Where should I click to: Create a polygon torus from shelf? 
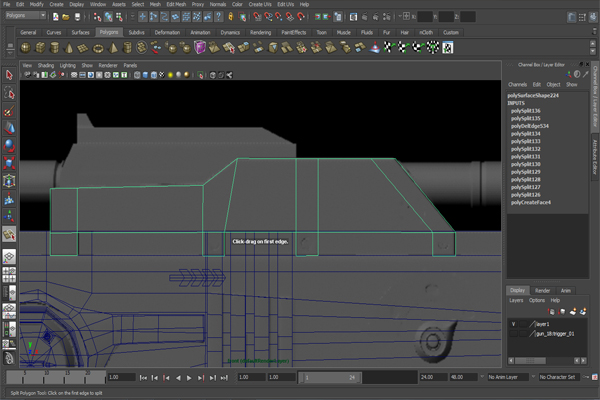point(98,48)
